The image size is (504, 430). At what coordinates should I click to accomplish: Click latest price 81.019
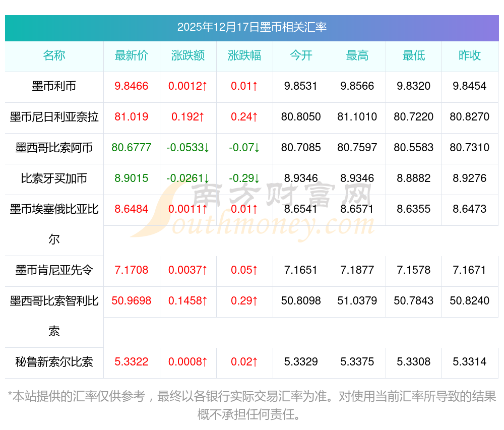click(131, 116)
